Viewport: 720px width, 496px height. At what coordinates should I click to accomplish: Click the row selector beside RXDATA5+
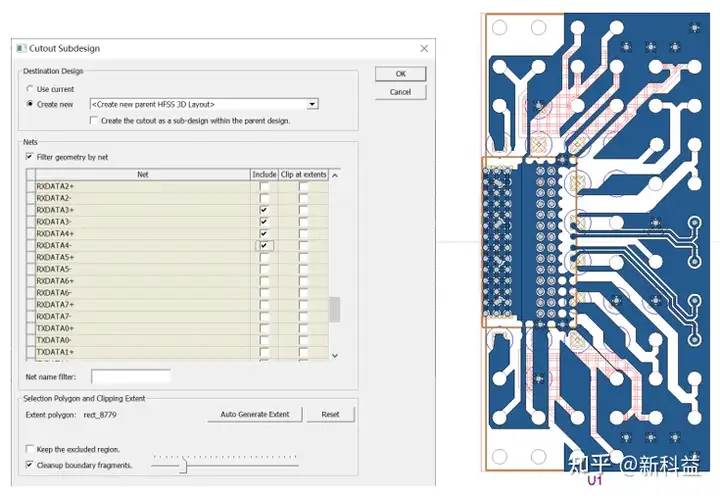pos(31,257)
